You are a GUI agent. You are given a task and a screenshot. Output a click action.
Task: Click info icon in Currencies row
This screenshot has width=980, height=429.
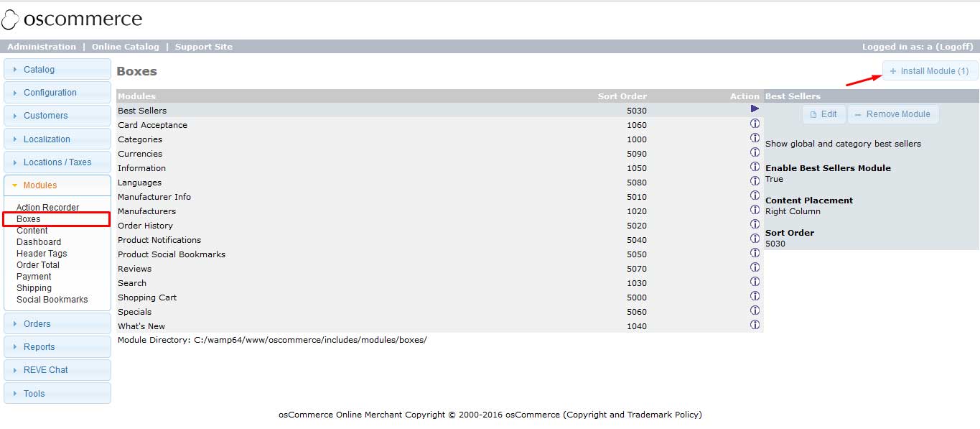pos(755,152)
